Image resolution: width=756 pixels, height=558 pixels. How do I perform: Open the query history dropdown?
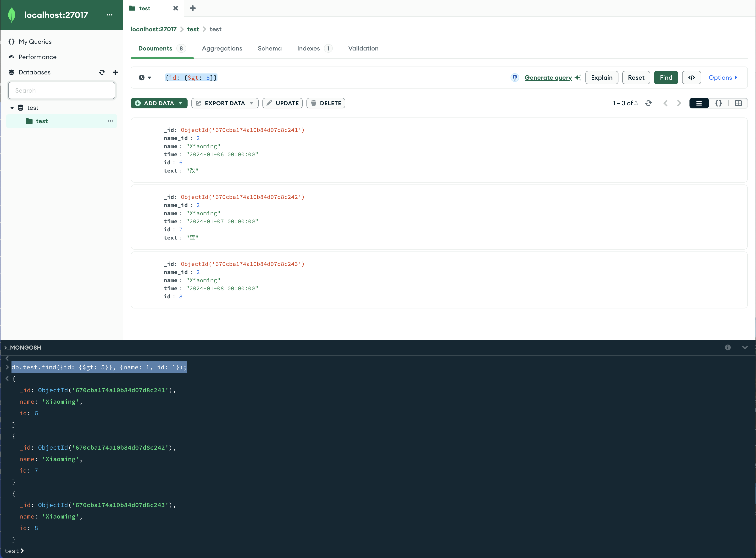[x=145, y=78]
